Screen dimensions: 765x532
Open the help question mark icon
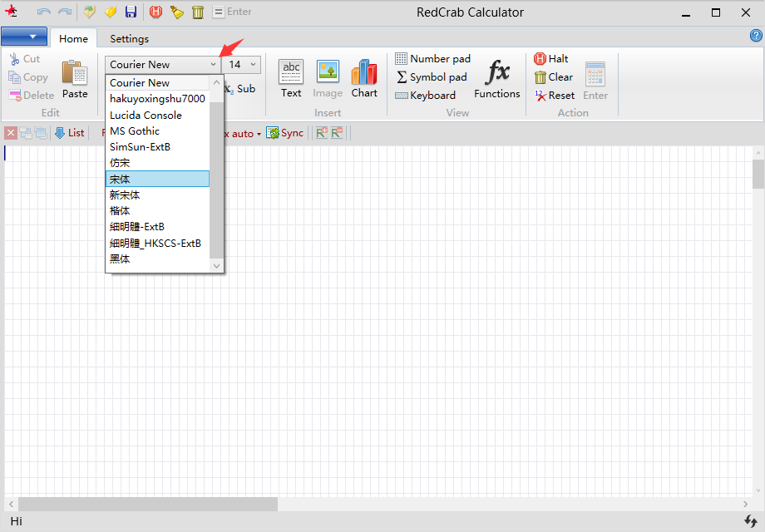click(x=756, y=36)
